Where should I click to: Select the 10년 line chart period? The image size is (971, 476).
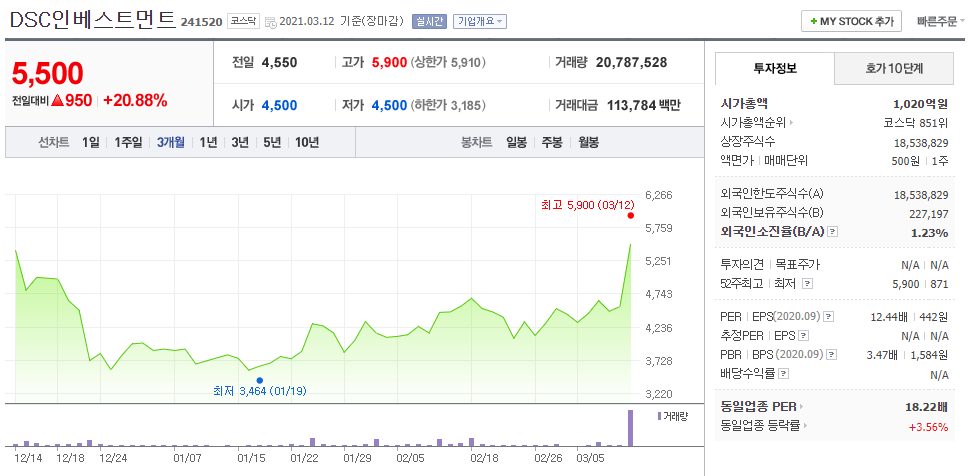click(307, 142)
